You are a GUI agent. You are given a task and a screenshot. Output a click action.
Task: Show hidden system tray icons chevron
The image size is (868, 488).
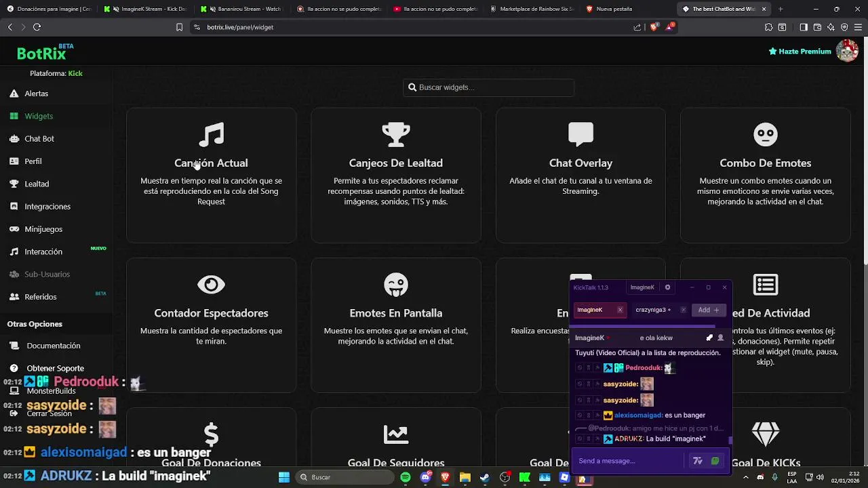(745, 477)
